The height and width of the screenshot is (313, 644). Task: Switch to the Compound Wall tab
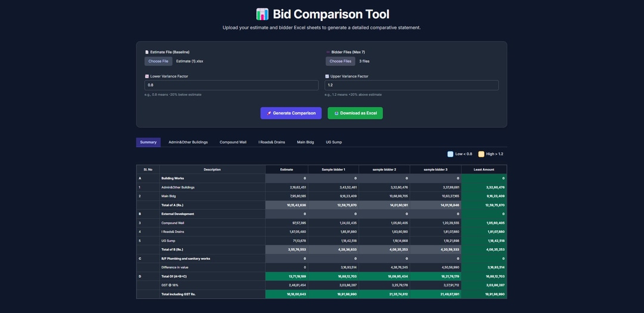click(x=233, y=142)
